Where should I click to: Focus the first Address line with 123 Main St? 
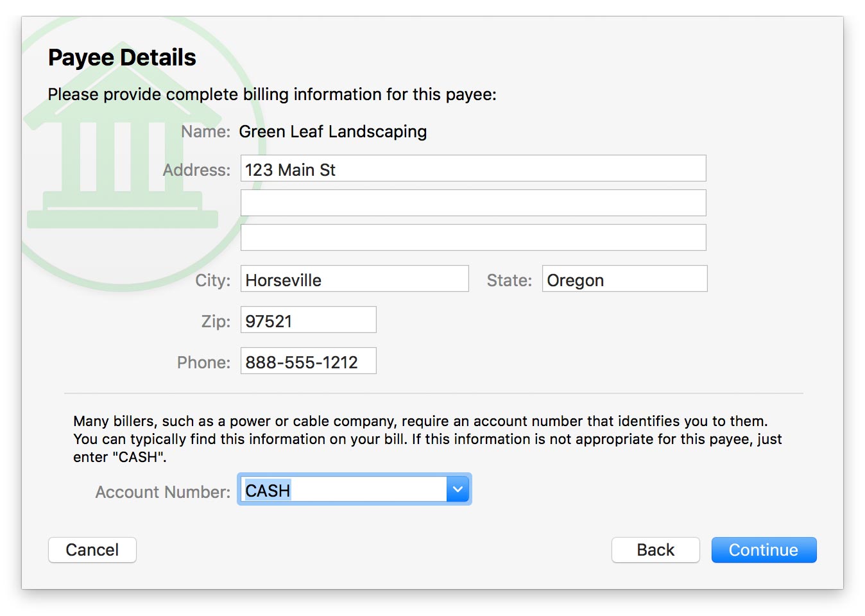click(x=473, y=169)
